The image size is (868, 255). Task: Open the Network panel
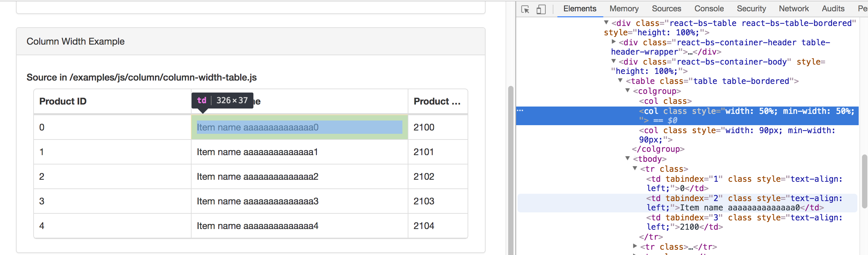(x=794, y=8)
